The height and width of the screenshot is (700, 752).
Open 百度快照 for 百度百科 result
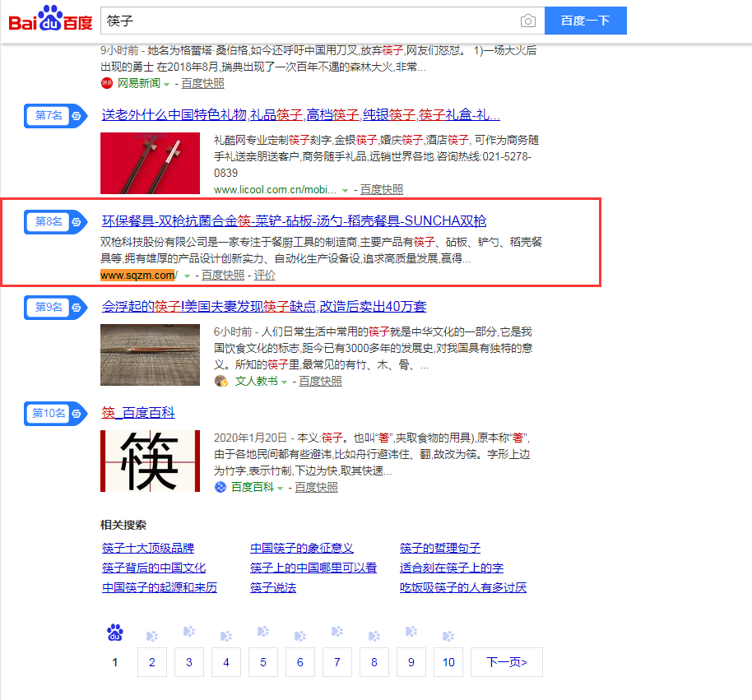[x=316, y=487]
